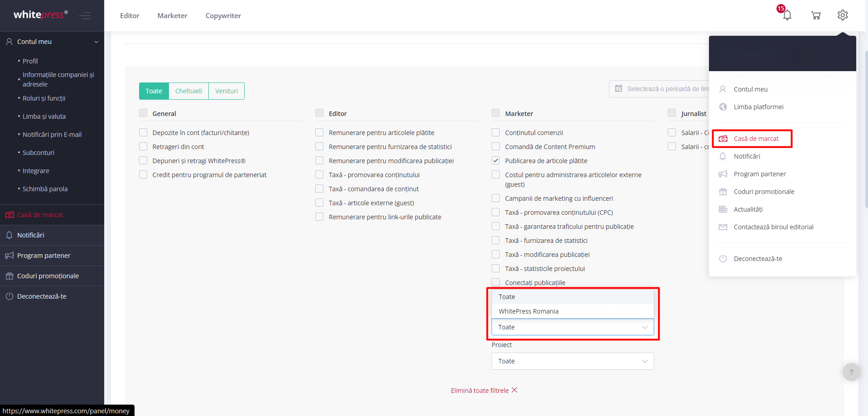Select Toate option in open list
This screenshot has height=416, width=868.
click(573, 297)
